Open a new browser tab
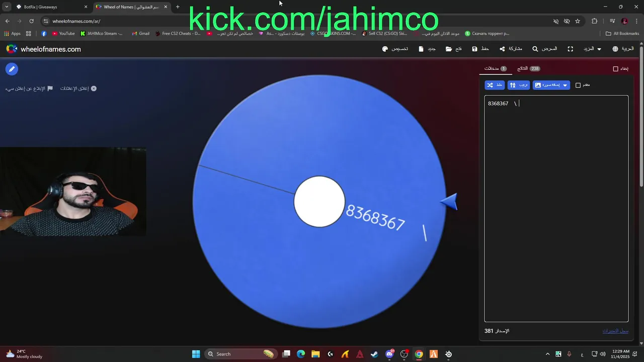Image resolution: width=644 pixels, height=362 pixels. click(x=178, y=7)
